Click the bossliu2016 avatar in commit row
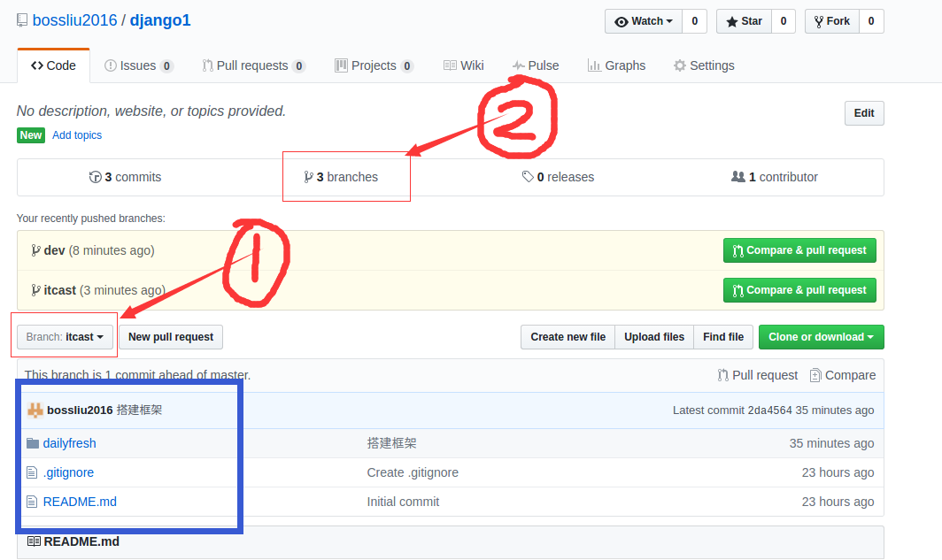Image resolution: width=942 pixels, height=560 pixels. tap(35, 410)
